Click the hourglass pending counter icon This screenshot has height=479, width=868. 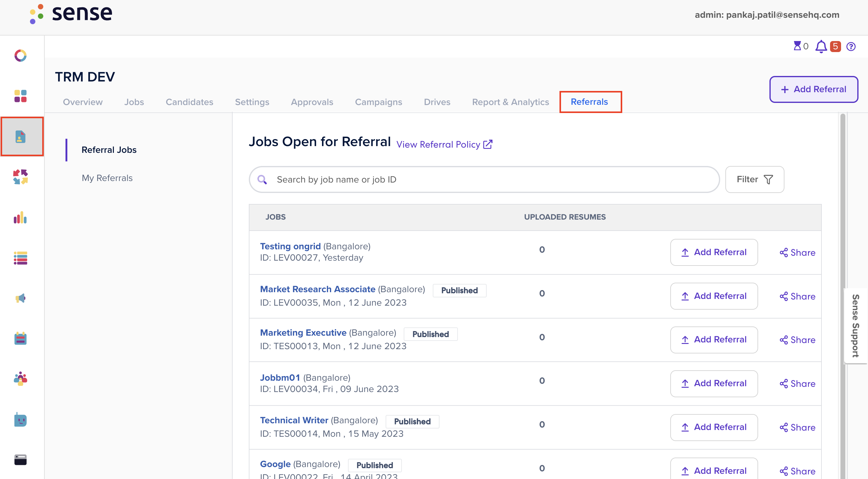tap(797, 46)
